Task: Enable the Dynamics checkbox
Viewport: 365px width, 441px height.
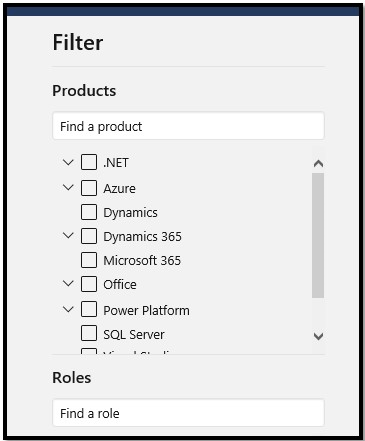Action: [89, 212]
